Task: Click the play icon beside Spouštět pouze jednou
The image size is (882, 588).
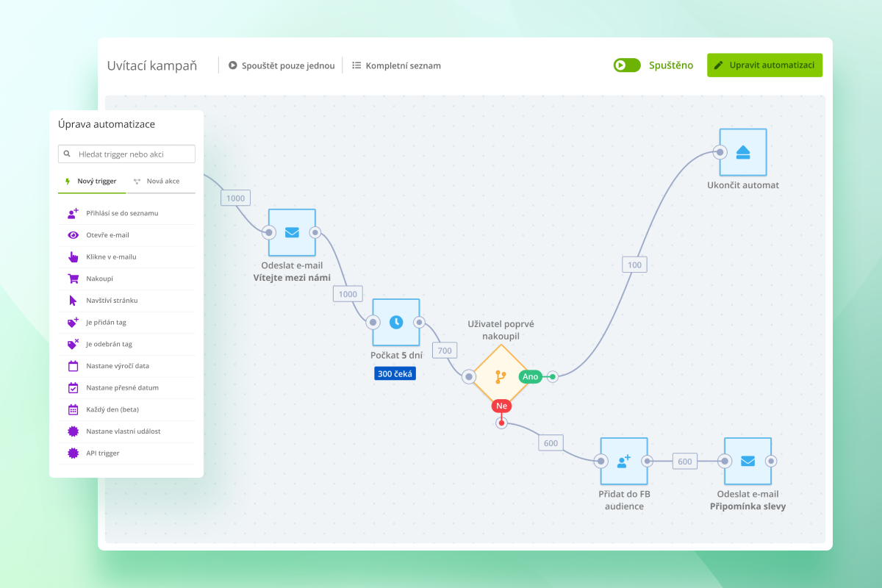Action: (x=233, y=65)
